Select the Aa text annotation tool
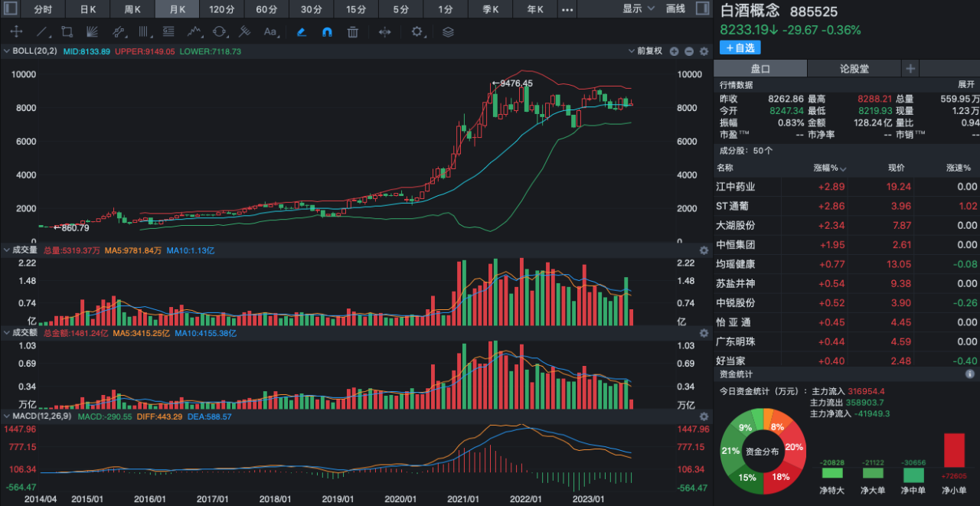Screen dimensions: 980x506 270,32
